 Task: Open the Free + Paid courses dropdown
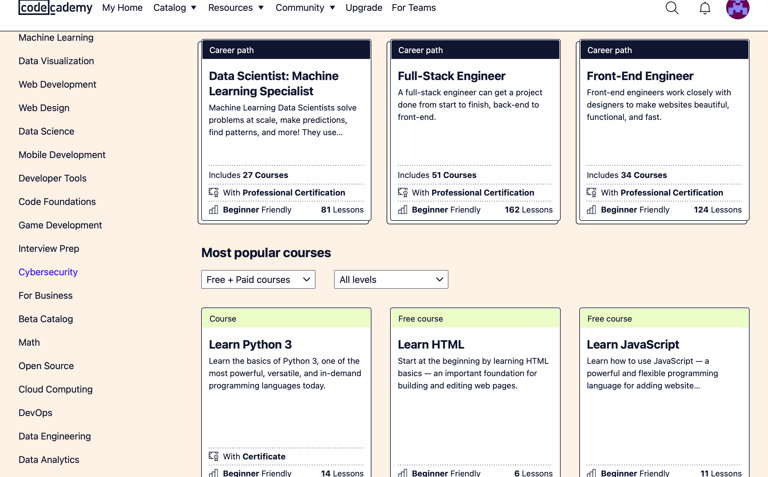click(x=258, y=280)
